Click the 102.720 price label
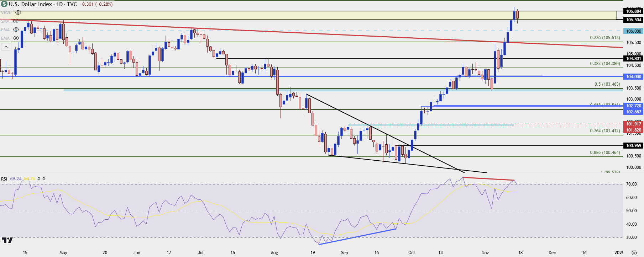 click(634, 106)
